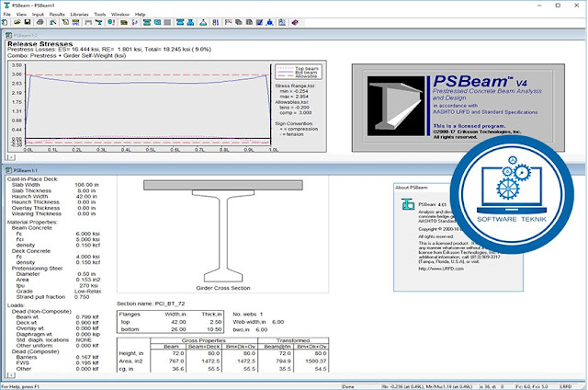Open the http://www.LRFD.com link in About dialog
The height and width of the screenshot is (390, 588).
tap(441, 269)
